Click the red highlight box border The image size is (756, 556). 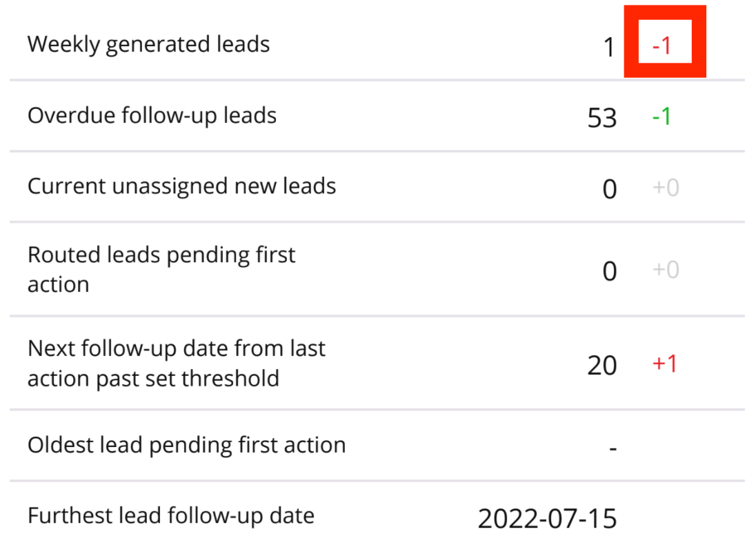pyautogui.click(x=630, y=41)
